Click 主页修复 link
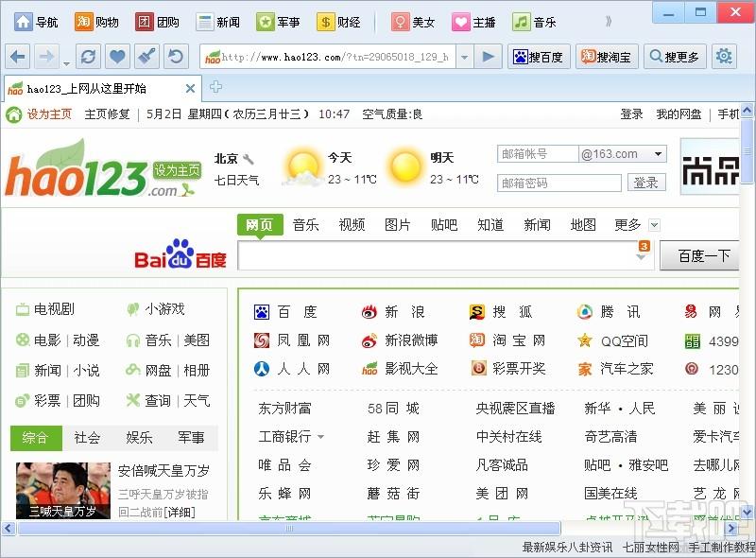 107,114
